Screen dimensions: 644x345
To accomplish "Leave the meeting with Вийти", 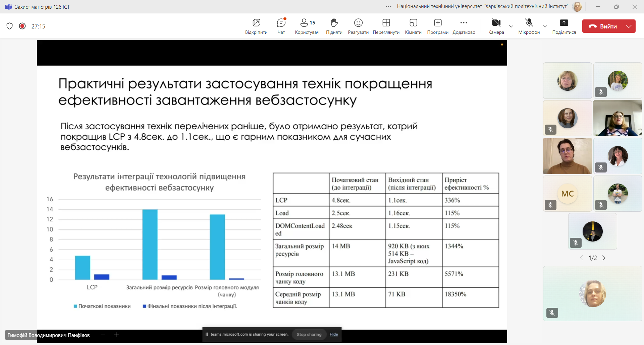I will coord(602,26).
